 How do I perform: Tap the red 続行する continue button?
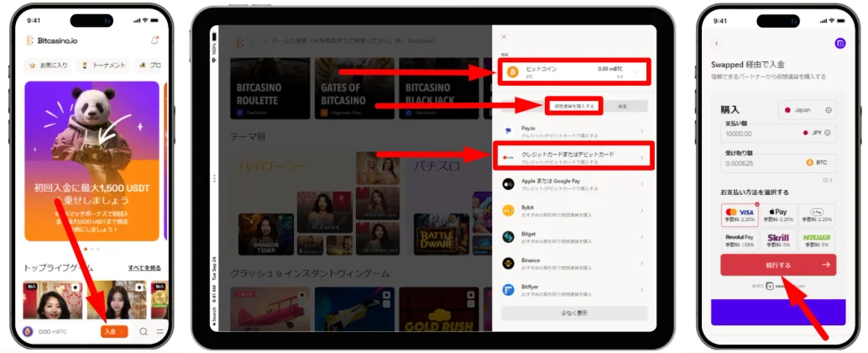tap(778, 265)
